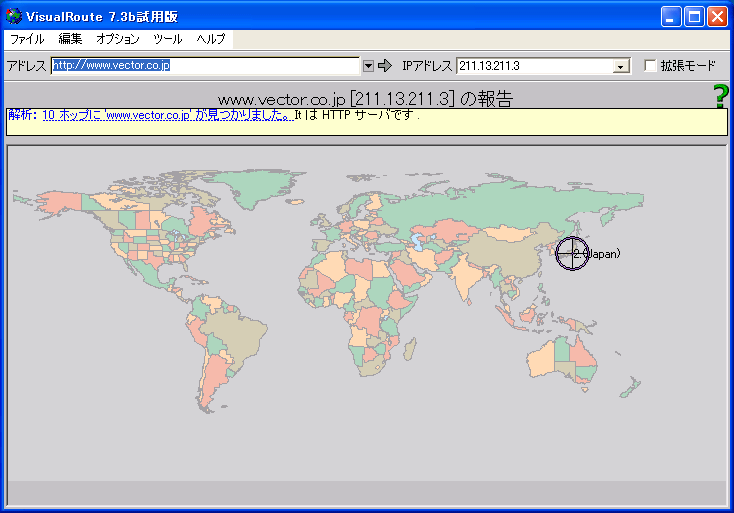Minimize the VisualRoute window
This screenshot has width=734, height=513.
(671, 17)
